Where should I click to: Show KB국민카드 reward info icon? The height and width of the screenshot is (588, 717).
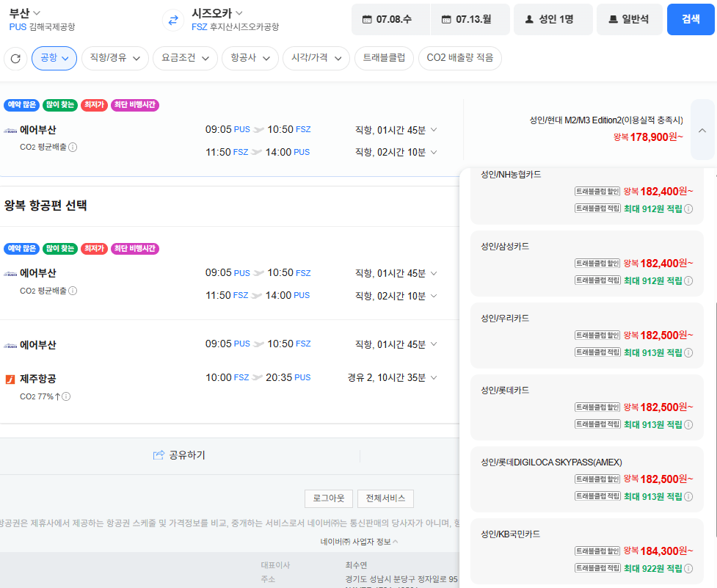[x=688, y=568]
